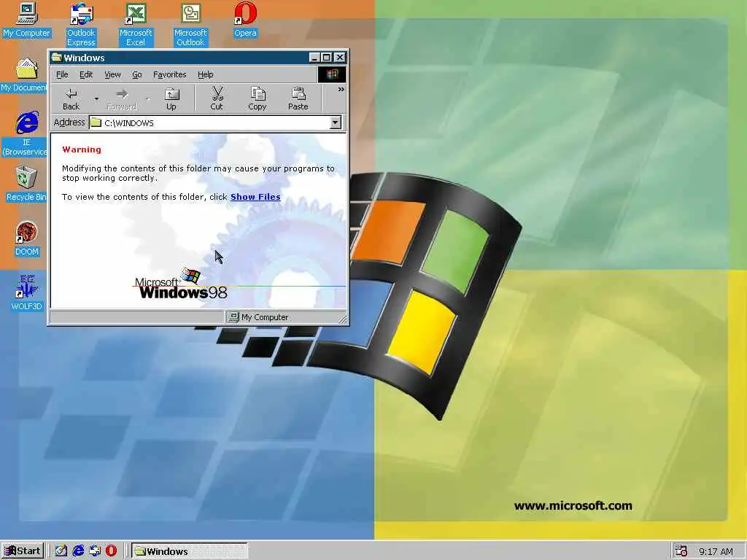Click the Windows taskbar button

[x=190, y=551]
